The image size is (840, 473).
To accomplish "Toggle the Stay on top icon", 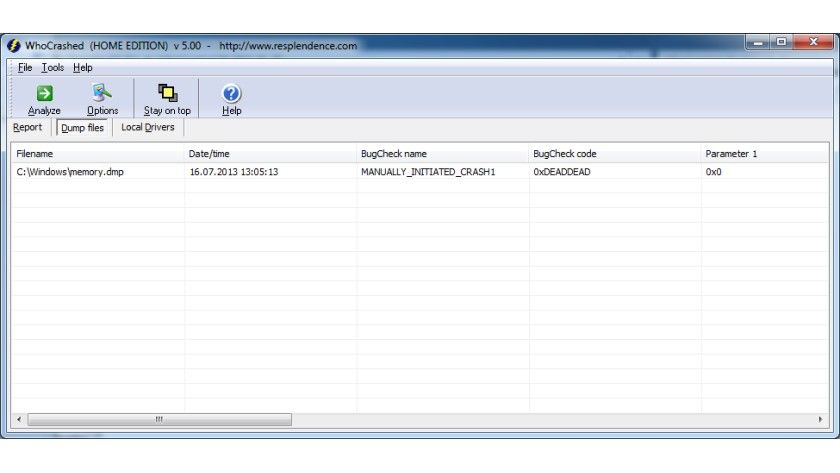I will pos(168,93).
